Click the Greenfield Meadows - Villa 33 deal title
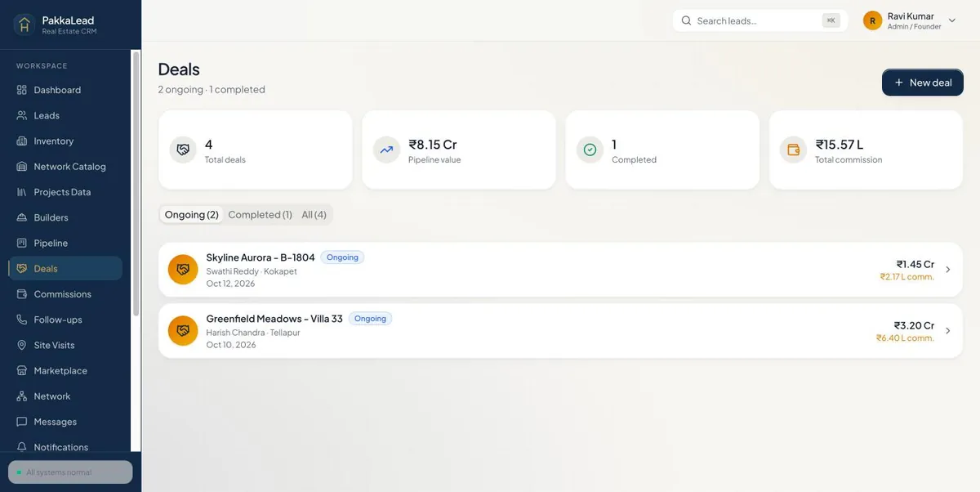This screenshot has height=492, width=980. click(274, 319)
